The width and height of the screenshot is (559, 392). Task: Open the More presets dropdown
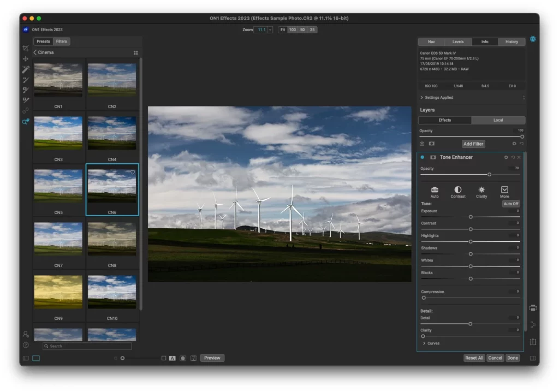point(504,190)
